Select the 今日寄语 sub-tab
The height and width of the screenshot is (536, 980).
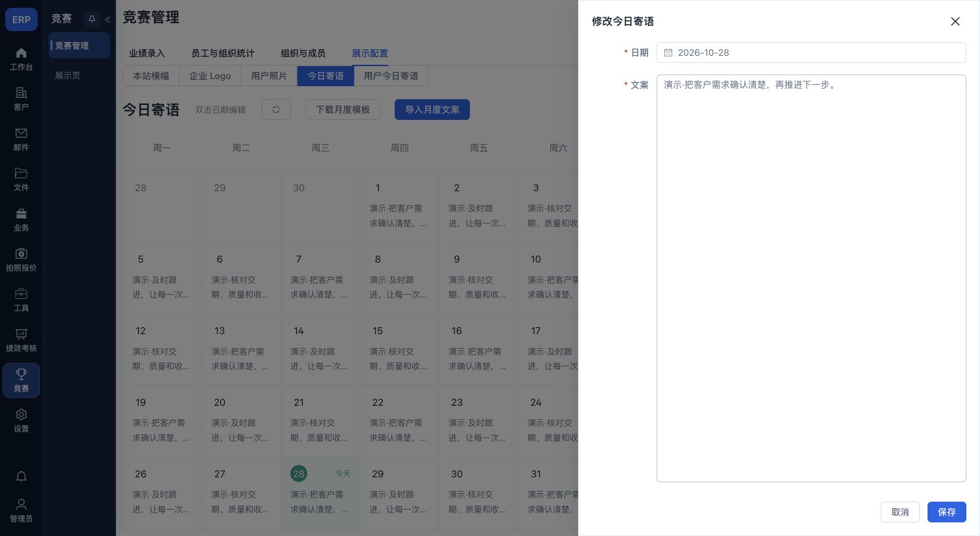pos(325,76)
